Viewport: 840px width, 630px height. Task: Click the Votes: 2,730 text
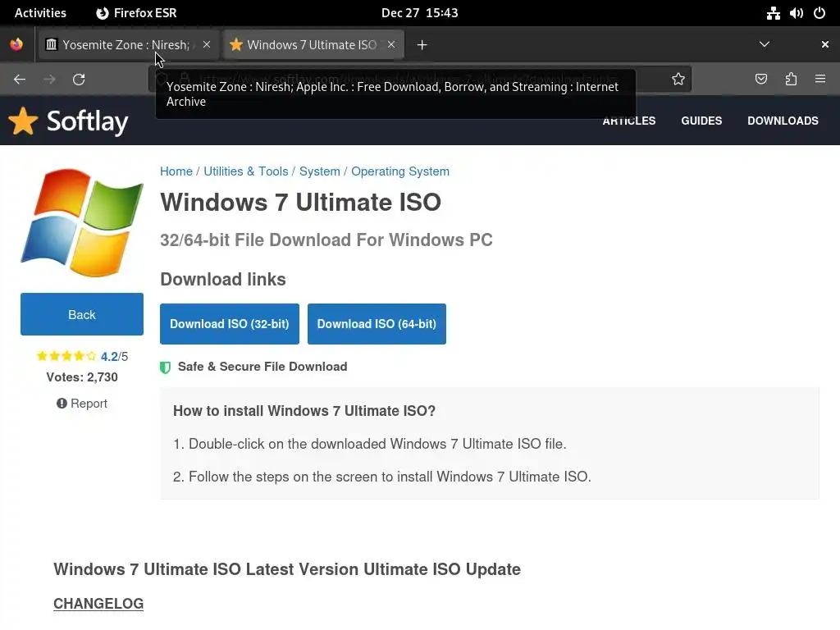(82, 377)
